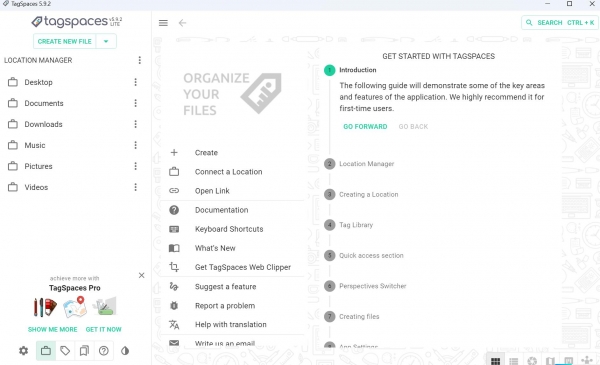Viewport: 600px width, 365px height.
Task: Click the crop icon beside Web Clipper
Action: point(174,267)
